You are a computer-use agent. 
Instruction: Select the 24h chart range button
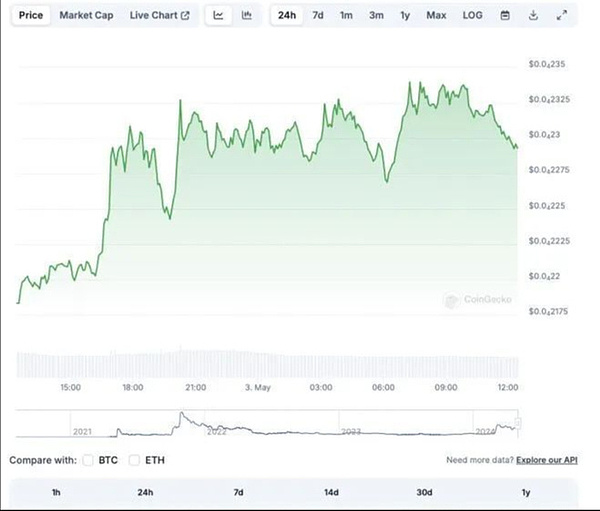pos(287,16)
